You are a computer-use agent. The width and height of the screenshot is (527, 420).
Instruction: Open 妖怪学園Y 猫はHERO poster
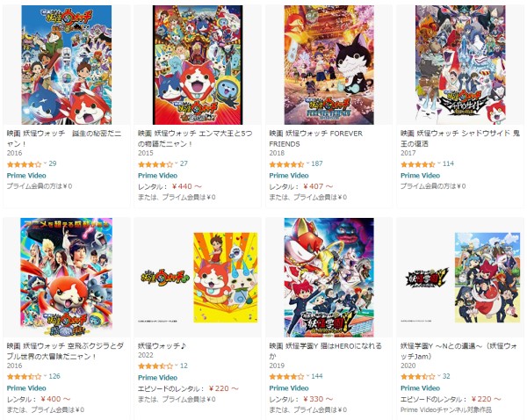click(329, 278)
